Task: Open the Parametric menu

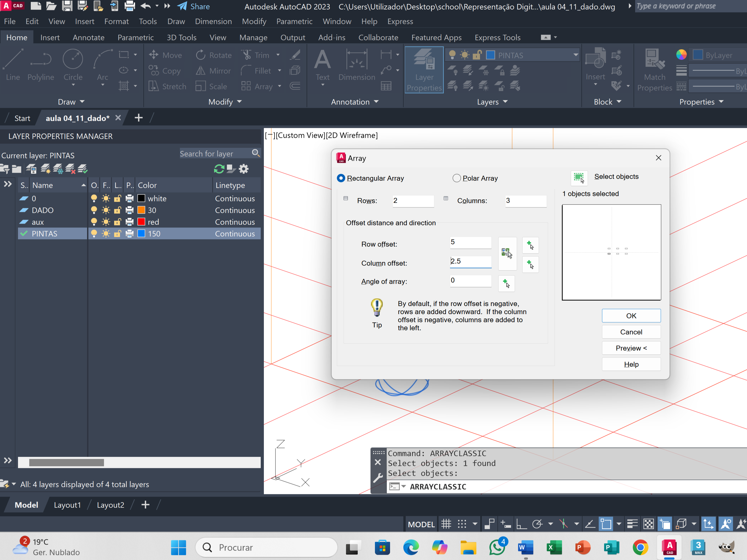Action: pos(294,21)
